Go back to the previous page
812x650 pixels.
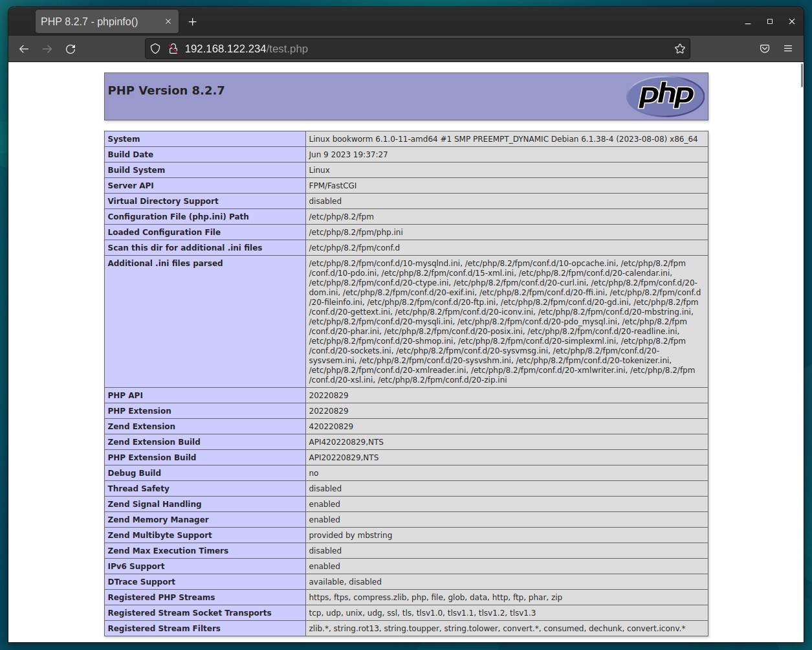pos(24,49)
